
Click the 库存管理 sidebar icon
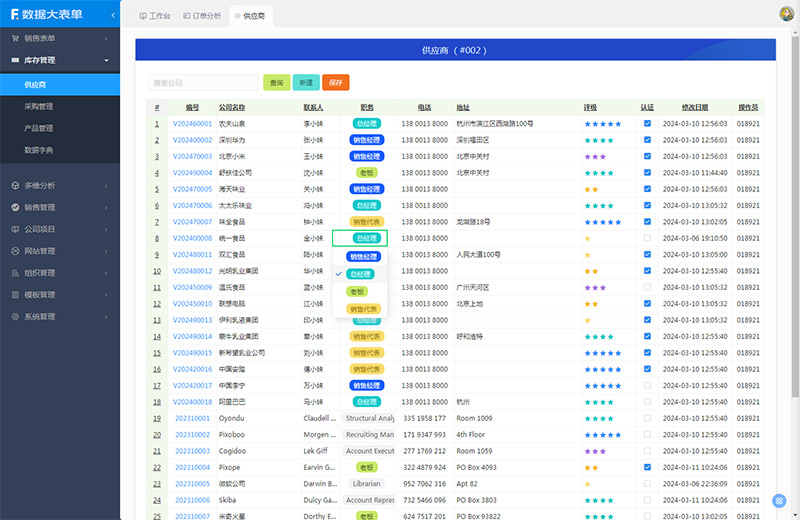[15, 60]
